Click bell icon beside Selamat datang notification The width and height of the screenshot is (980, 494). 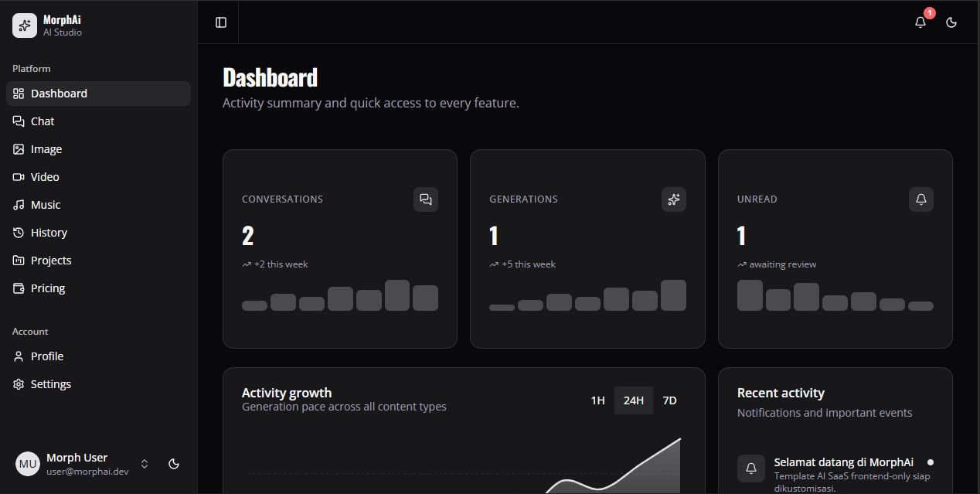(x=751, y=468)
